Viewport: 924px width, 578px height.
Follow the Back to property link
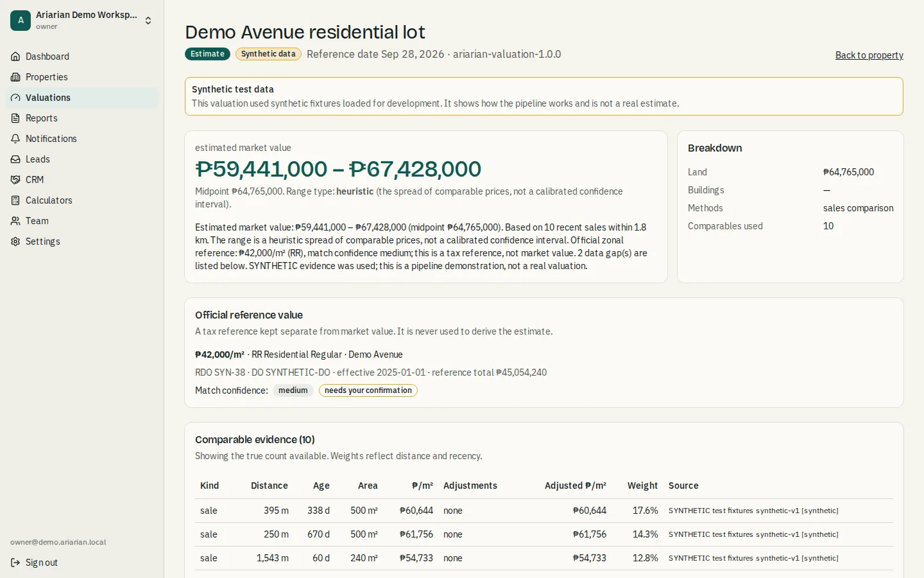click(869, 55)
